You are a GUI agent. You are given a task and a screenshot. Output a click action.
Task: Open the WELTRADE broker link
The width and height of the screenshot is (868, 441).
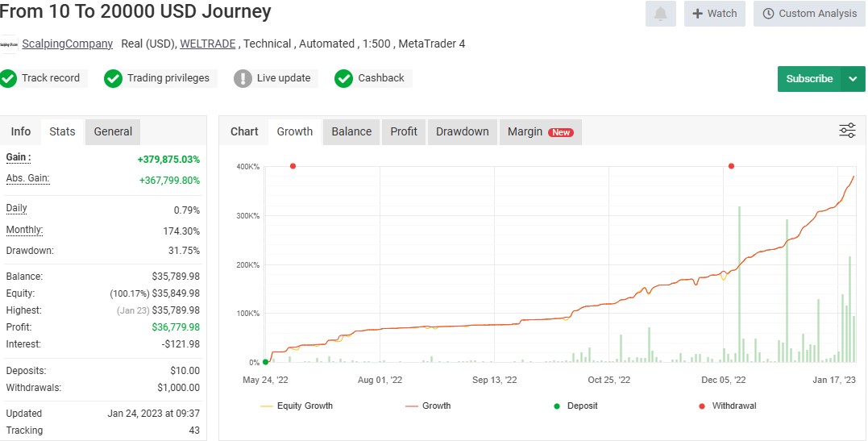point(208,44)
